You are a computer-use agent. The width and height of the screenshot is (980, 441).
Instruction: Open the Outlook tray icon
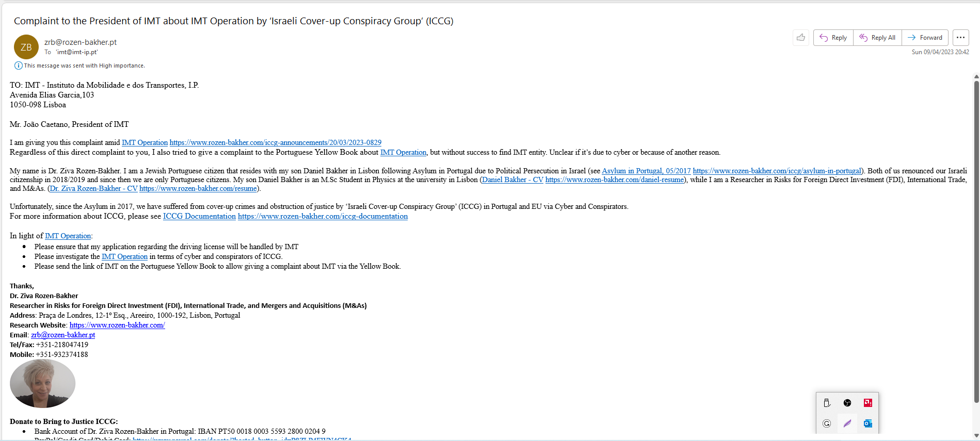[868, 423]
